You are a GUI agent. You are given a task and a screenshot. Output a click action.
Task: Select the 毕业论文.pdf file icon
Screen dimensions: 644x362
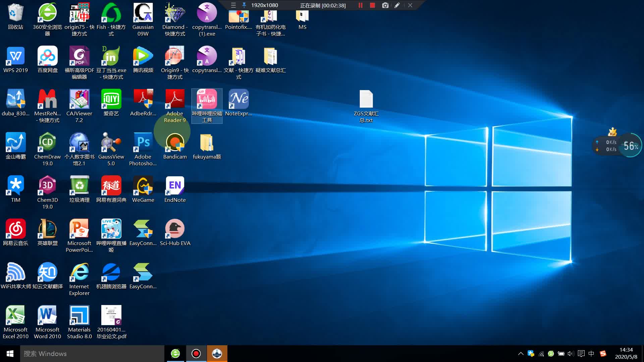(111, 315)
